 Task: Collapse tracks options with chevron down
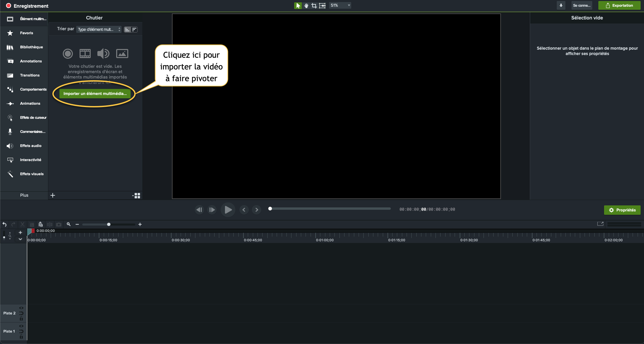(20, 239)
